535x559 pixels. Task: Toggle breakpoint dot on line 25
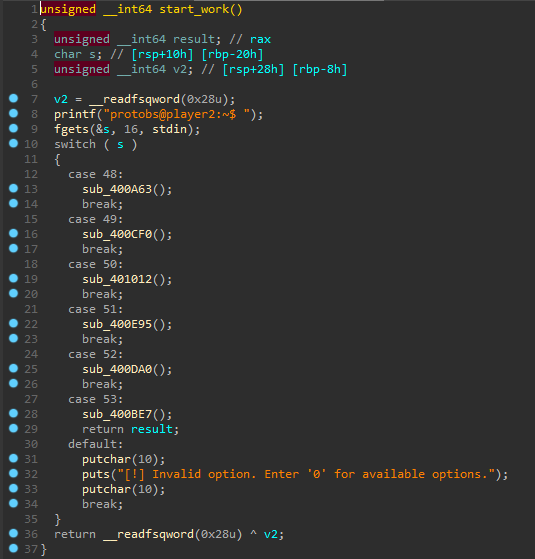(14, 368)
